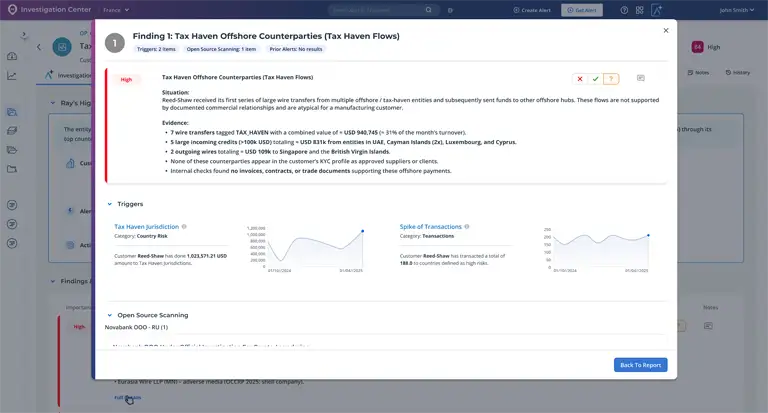Close the Finding 1 dialog

tap(666, 31)
